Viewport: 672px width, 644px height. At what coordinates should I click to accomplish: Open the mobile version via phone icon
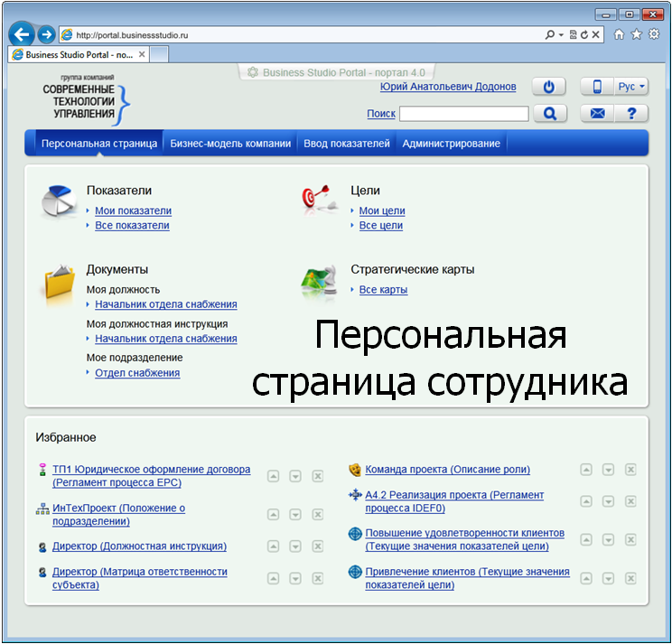pos(597,87)
